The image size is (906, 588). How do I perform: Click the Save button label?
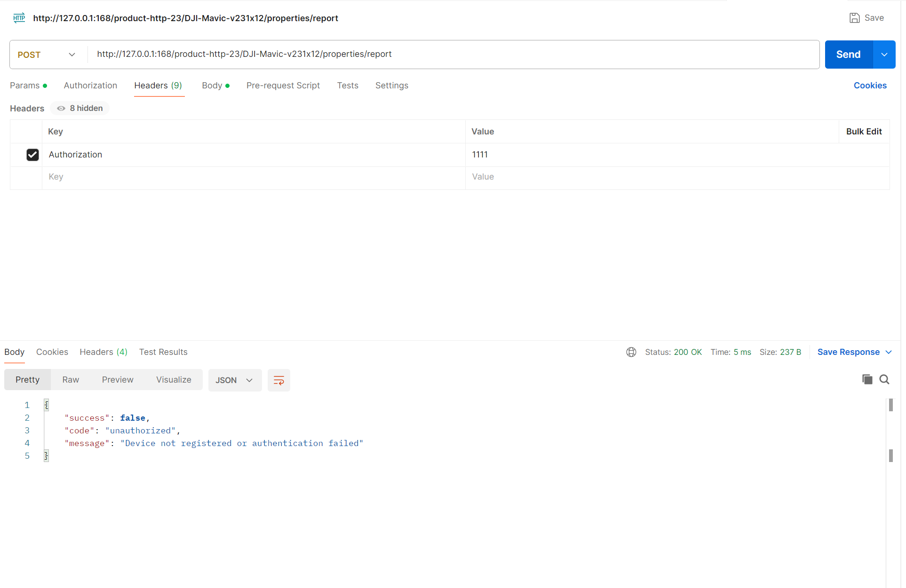pos(874,18)
